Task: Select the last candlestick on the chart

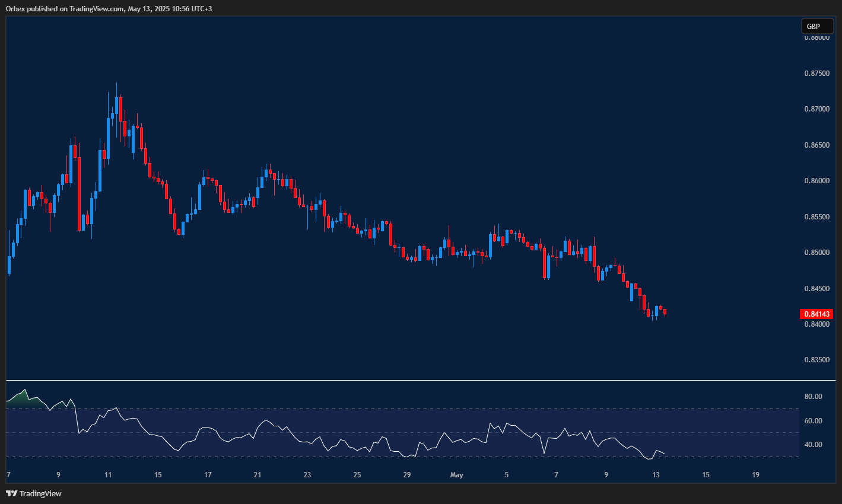Action: 665,311
